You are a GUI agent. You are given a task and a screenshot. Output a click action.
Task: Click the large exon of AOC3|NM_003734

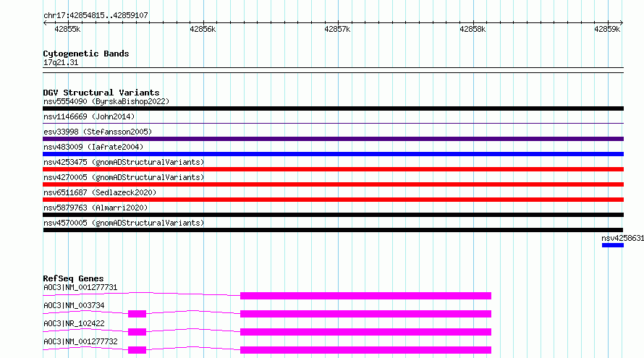tap(365, 314)
